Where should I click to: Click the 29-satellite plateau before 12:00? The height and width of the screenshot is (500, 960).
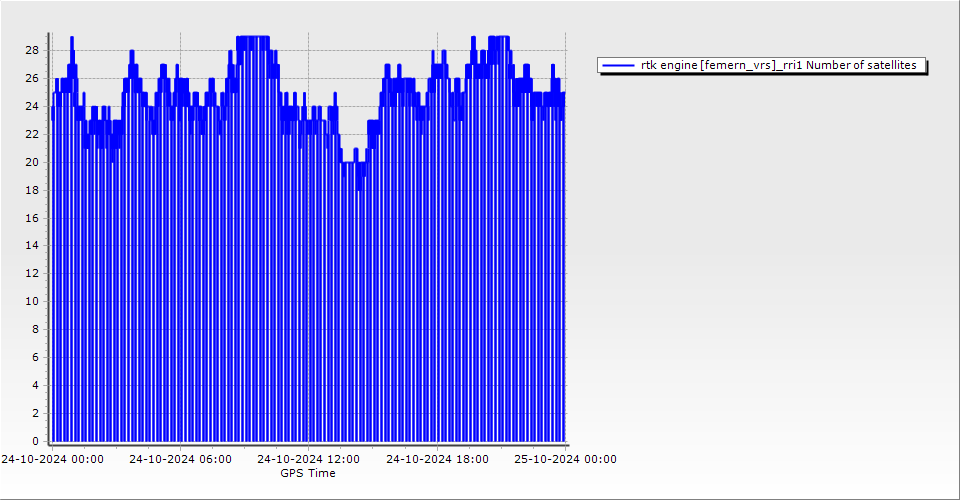click(253, 38)
